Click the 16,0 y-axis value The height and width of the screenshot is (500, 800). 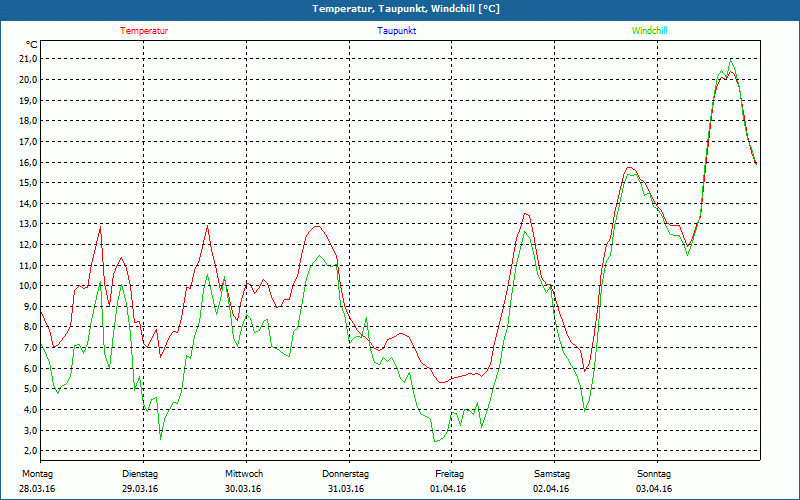pos(29,162)
